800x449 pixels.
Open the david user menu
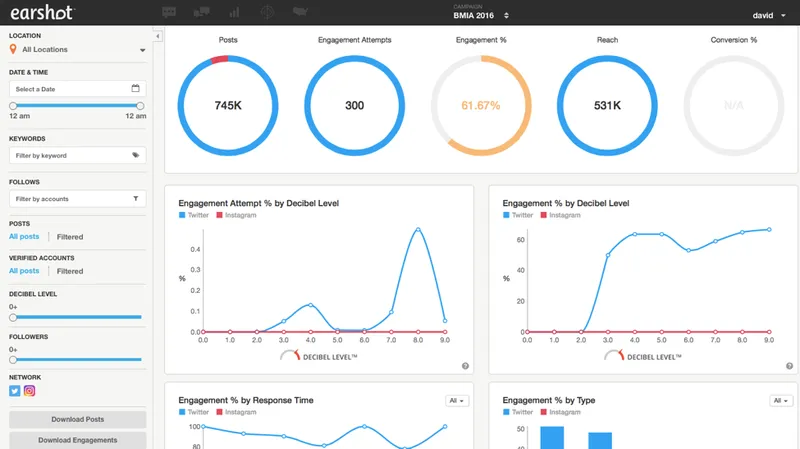(x=769, y=15)
